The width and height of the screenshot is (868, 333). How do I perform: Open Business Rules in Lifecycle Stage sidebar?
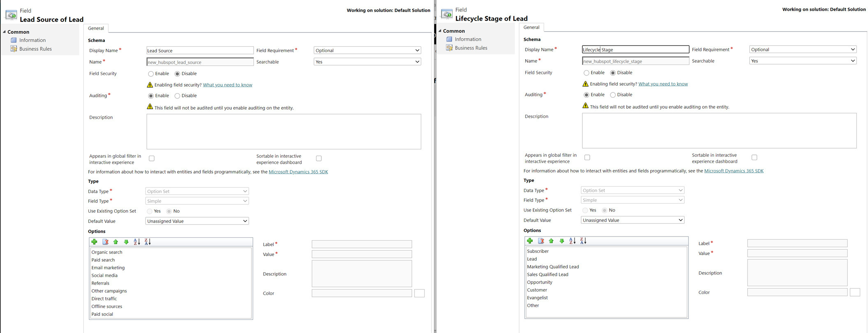(x=471, y=48)
